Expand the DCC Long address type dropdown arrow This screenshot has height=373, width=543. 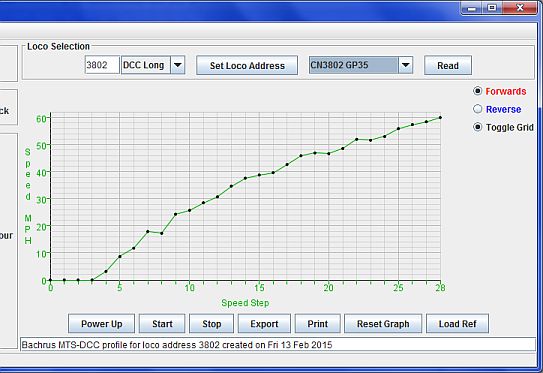(x=178, y=65)
